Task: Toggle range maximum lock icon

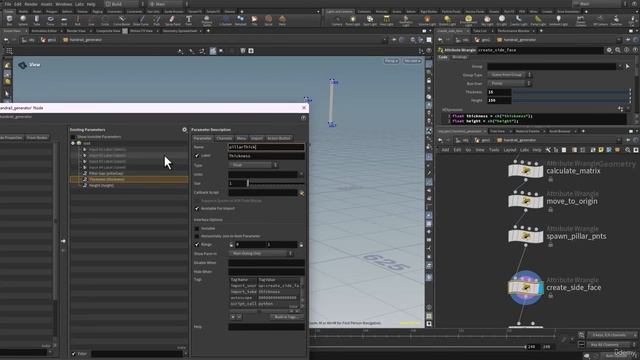Action: [x=301, y=244]
